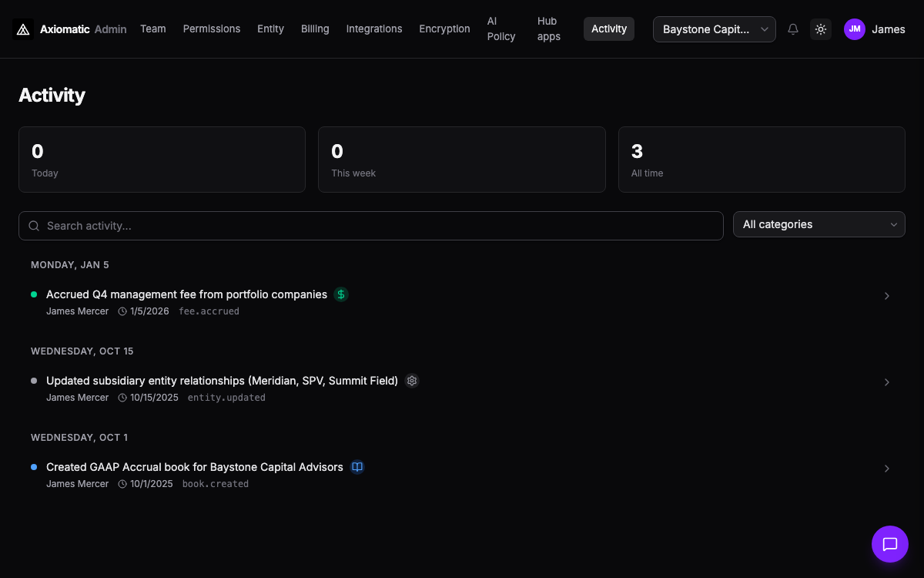Open the All categories dropdown
The width and height of the screenshot is (924, 578).
coord(819,224)
